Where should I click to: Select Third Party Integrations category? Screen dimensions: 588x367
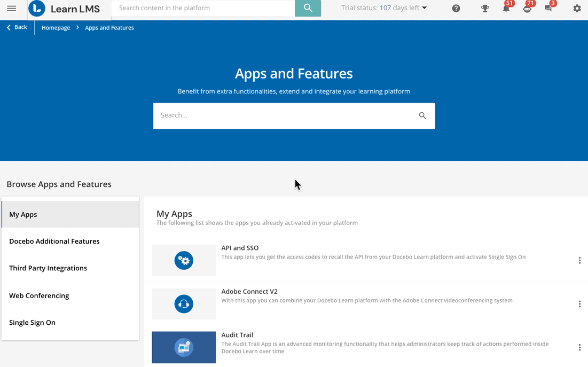[70, 268]
